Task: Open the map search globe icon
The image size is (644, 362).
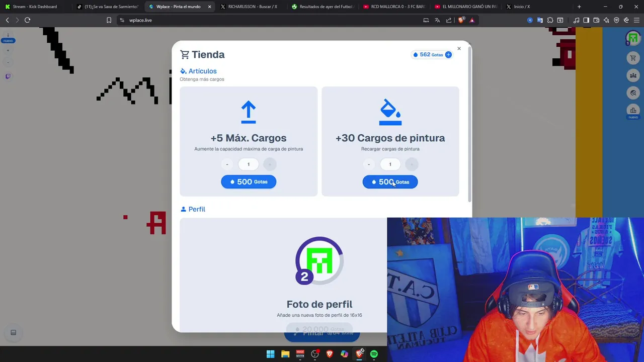Action: tap(633, 93)
